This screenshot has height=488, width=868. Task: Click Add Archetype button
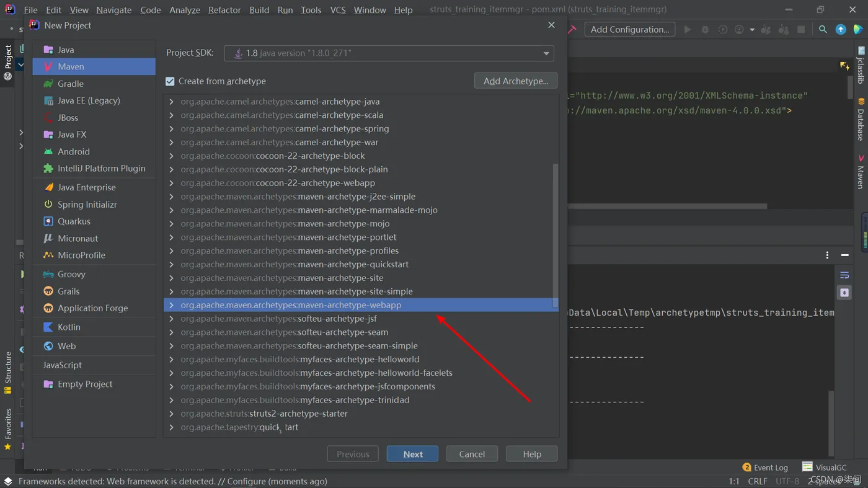tap(516, 81)
